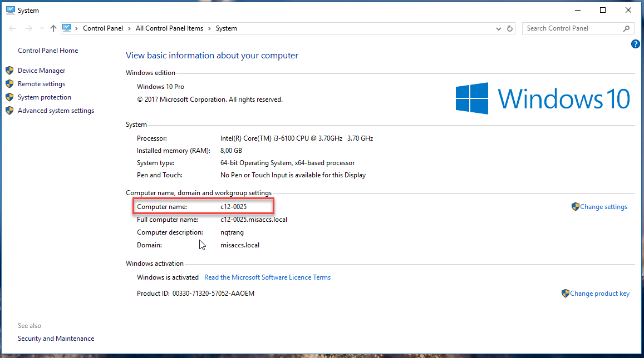The width and height of the screenshot is (644, 358).
Task: Click the computer name value c12-0025
Action: tap(233, 207)
